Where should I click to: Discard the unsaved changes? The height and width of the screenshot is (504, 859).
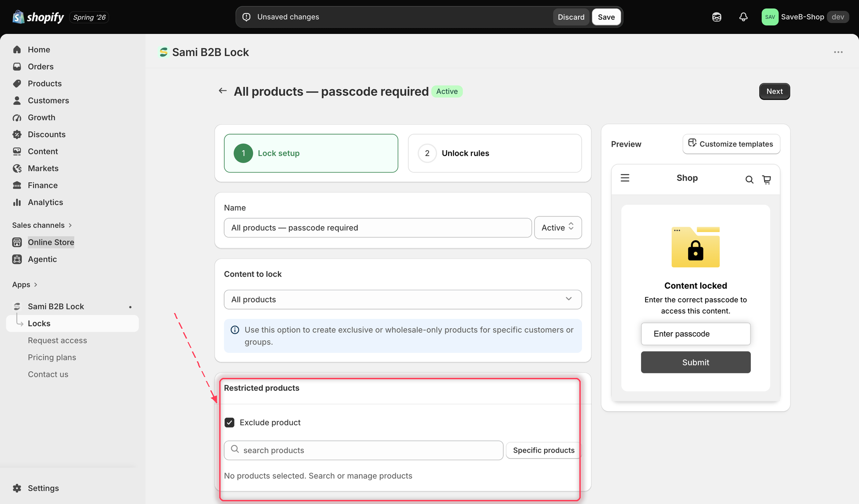[x=571, y=17]
